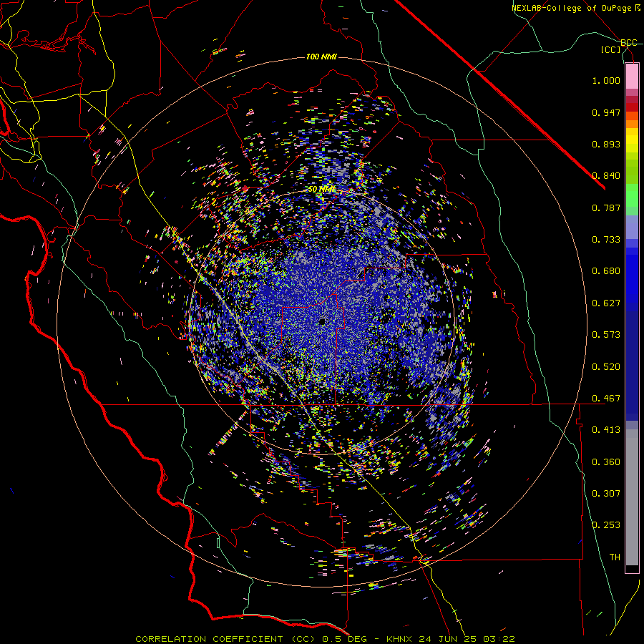The height and width of the screenshot is (644, 644).
Task: Select the 0.520 scale value
Action: pos(606,367)
